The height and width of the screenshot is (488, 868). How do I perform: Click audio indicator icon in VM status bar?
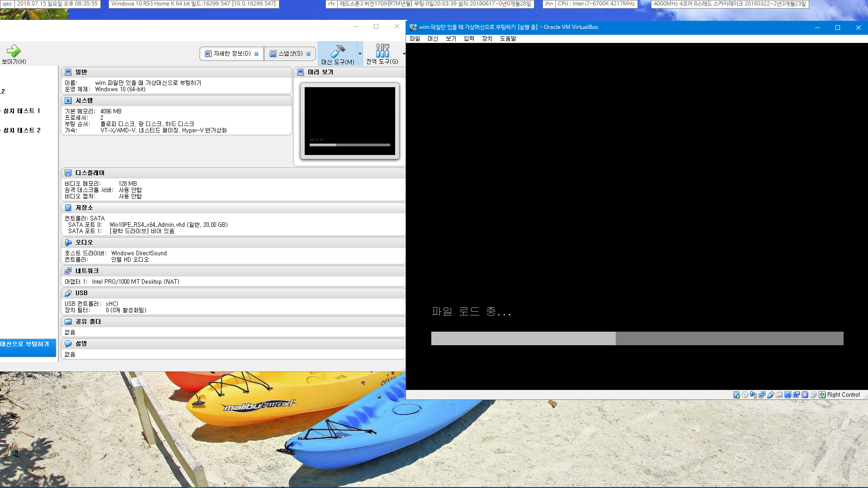pyautogui.click(x=753, y=394)
